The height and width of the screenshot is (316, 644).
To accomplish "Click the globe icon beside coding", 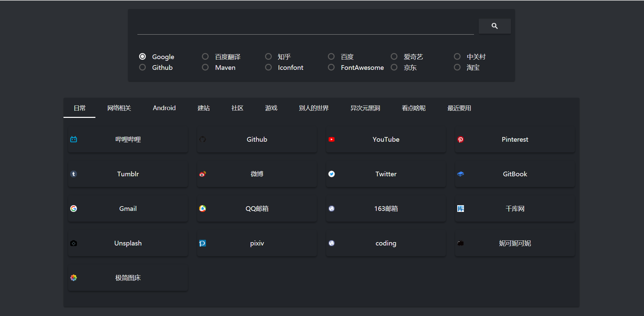I will coord(332,243).
